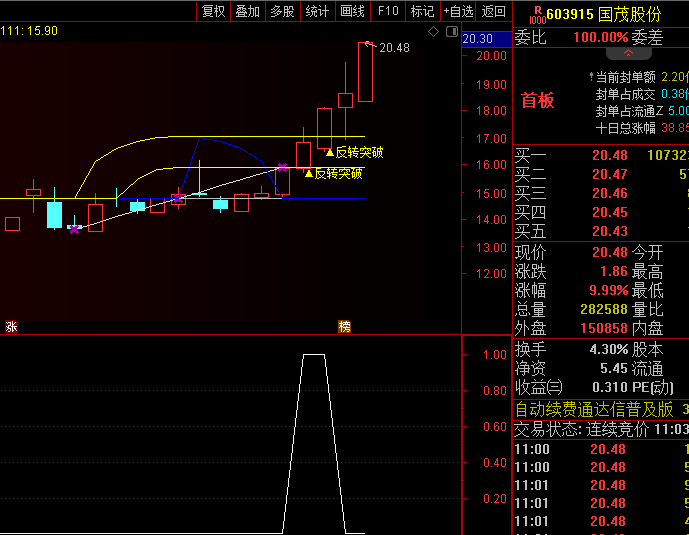The image size is (689, 535).
Task: Click the 最高 high price label
Action: (647, 272)
